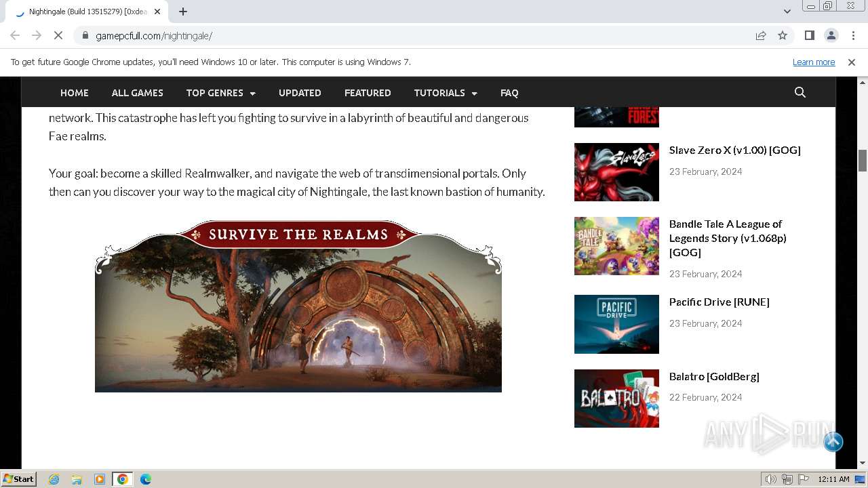Click the browser back arrow

(15, 35)
